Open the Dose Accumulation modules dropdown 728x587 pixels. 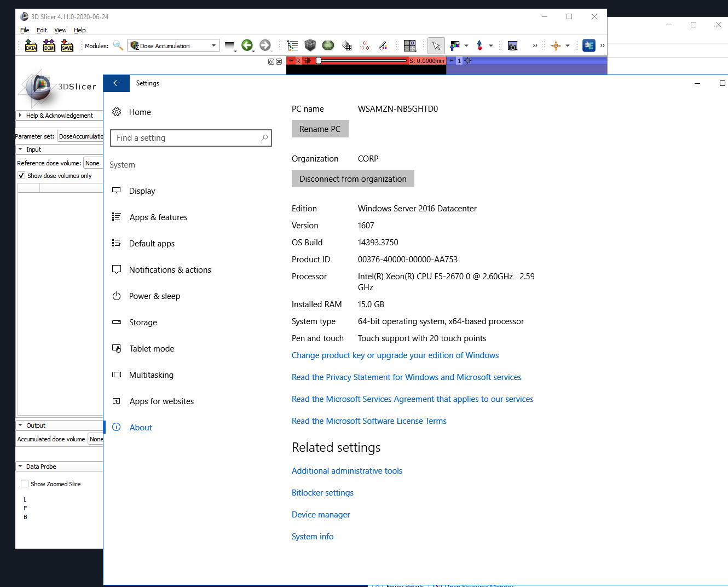tap(173, 45)
